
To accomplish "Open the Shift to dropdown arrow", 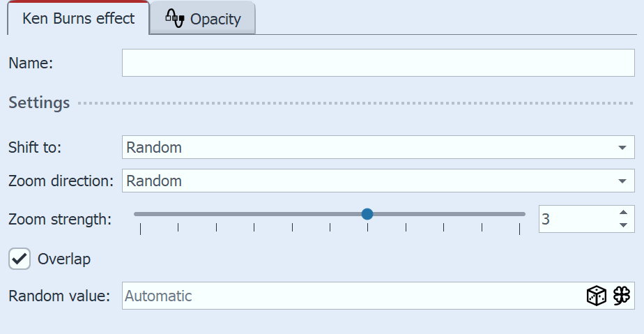I will 622,148.
